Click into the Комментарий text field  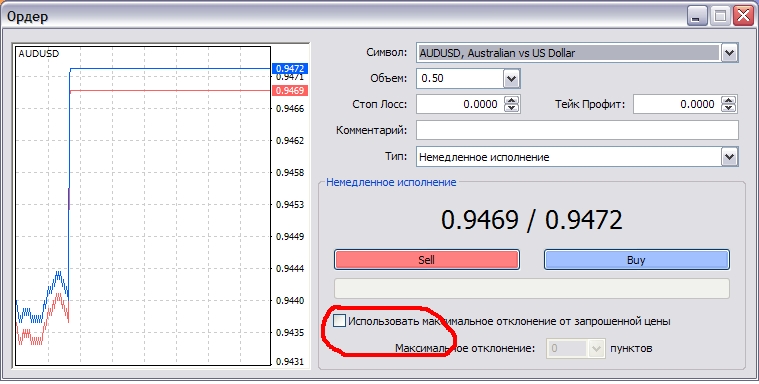coord(577,130)
